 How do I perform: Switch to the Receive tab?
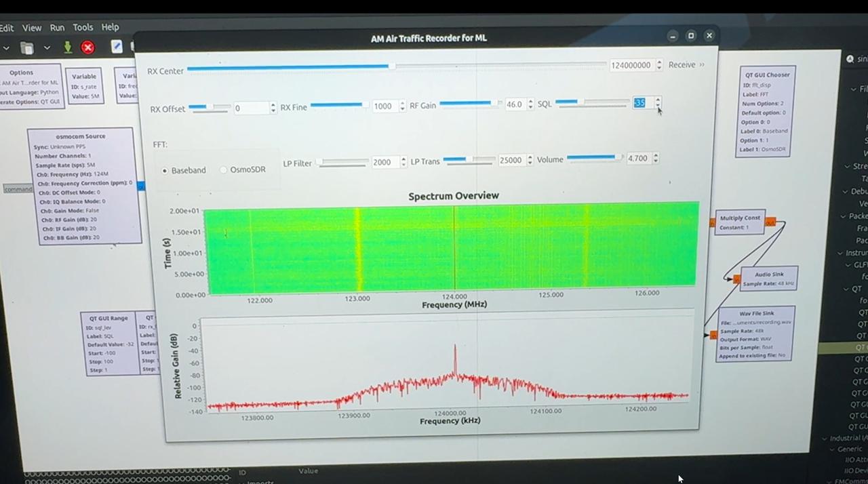pos(682,65)
